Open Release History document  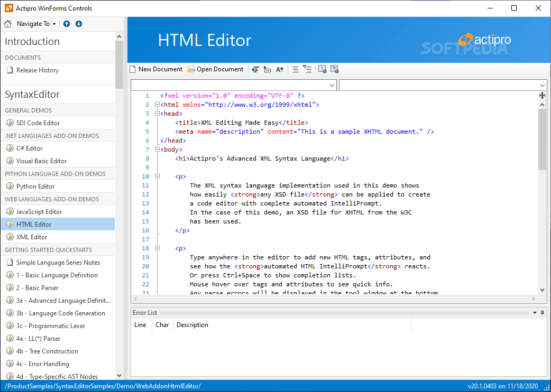tap(58, 70)
